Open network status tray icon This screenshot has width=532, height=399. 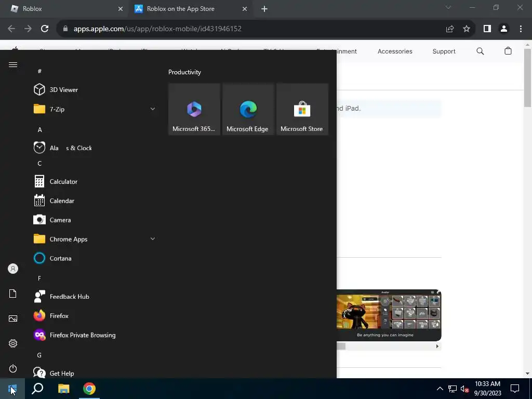pyautogui.click(x=453, y=389)
